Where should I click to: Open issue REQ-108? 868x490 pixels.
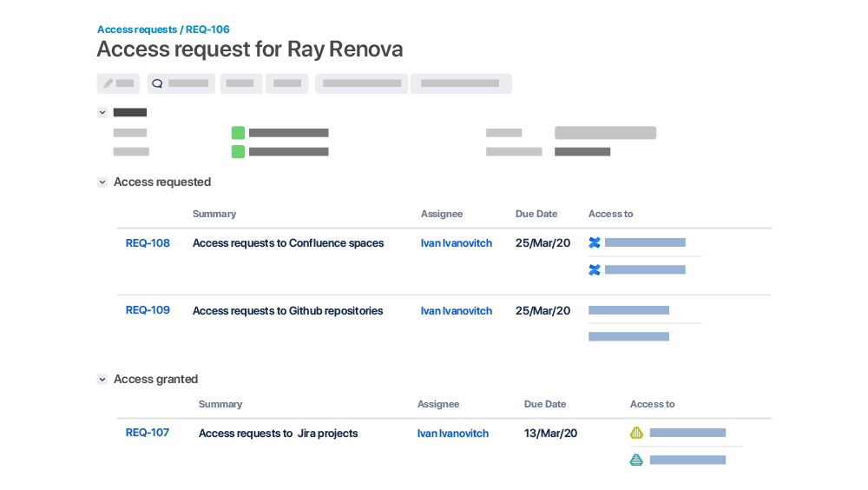point(148,242)
